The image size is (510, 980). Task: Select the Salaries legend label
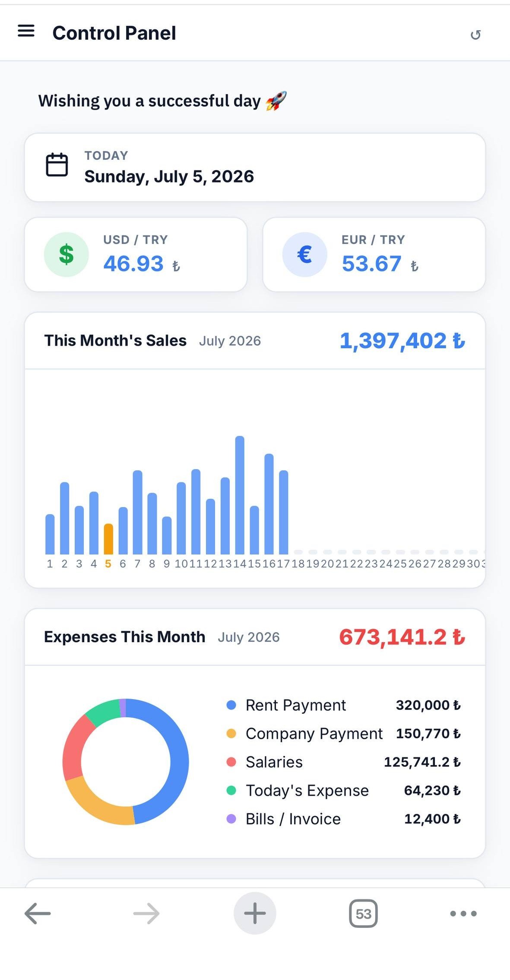[274, 762]
